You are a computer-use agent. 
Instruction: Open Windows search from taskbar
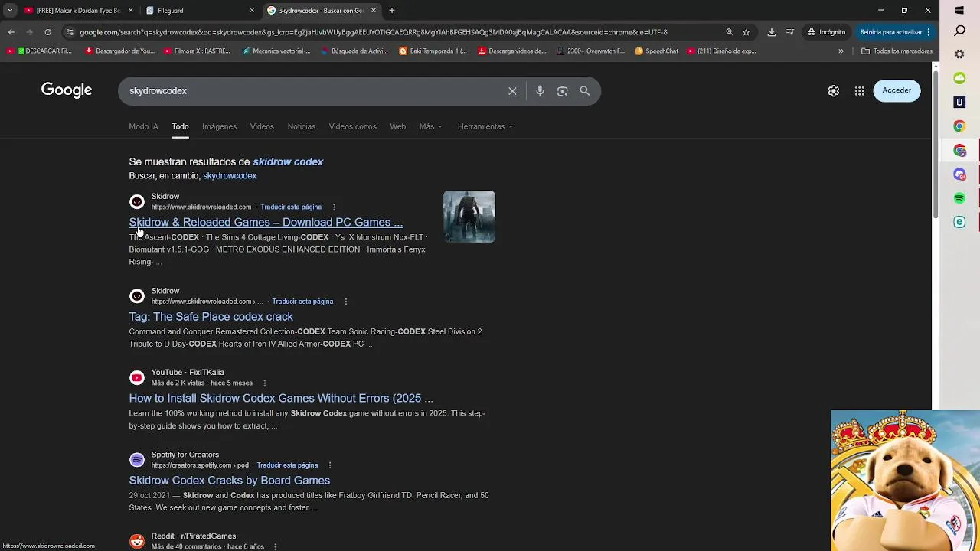(959, 31)
